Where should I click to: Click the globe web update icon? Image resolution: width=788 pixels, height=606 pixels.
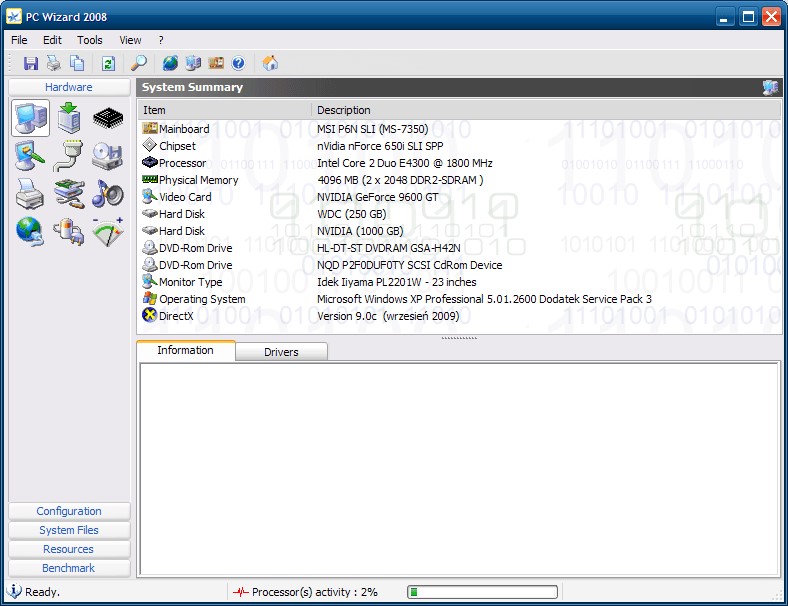coord(170,63)
